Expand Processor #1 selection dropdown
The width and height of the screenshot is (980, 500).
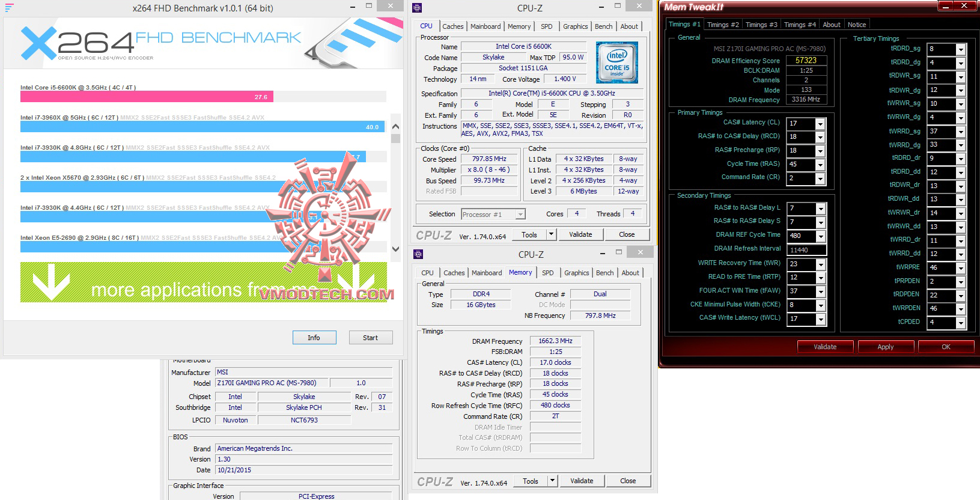tap(520, 215)
